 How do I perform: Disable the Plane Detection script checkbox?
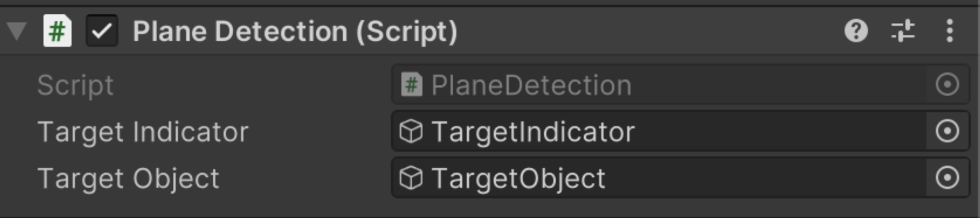click(102, 31)
